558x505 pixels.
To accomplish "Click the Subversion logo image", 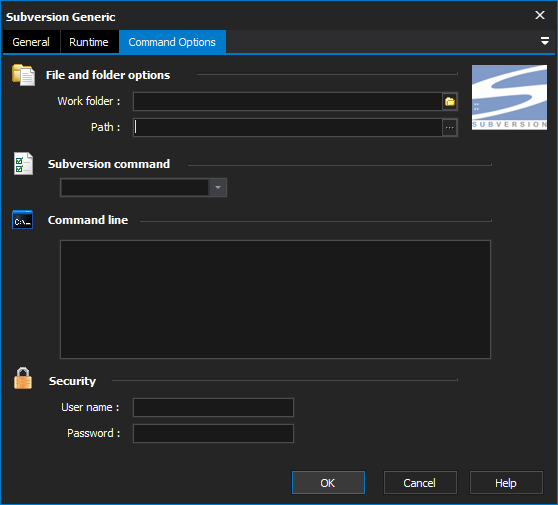I will tap(509, 97).
